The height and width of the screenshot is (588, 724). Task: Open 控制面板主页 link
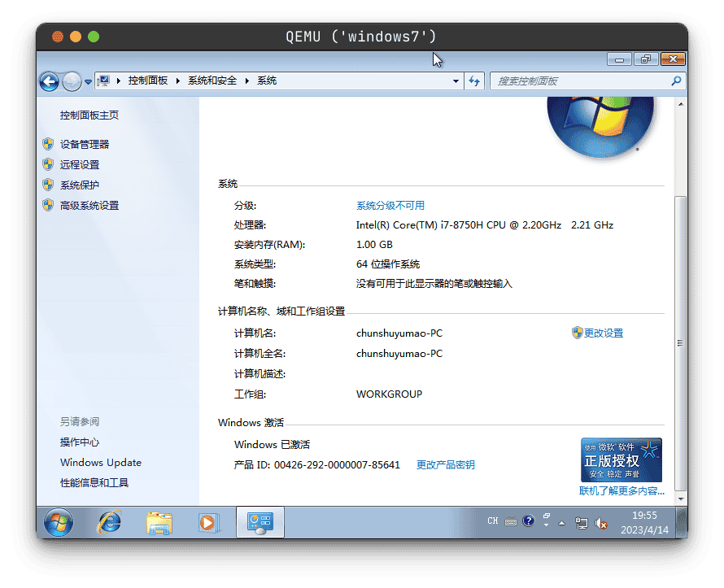click(89, 115)
